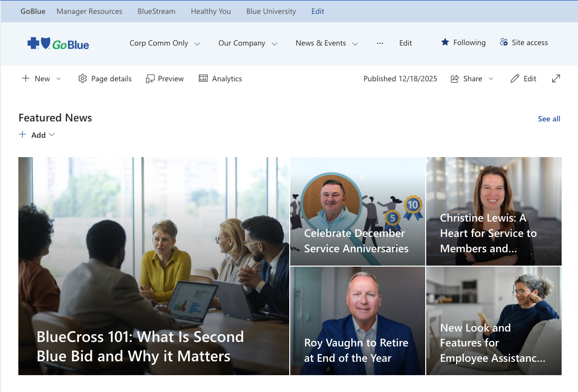The height and width of the screenshot is (392, 578).
Task: Open the Share dropdown chevron
Action: coord(491,79)
